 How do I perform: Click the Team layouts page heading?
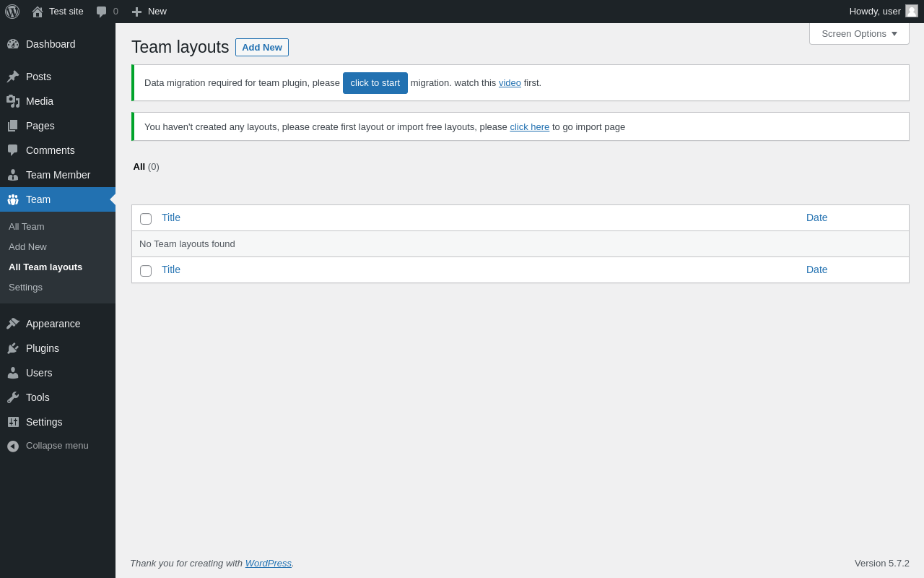click(180, 48)
